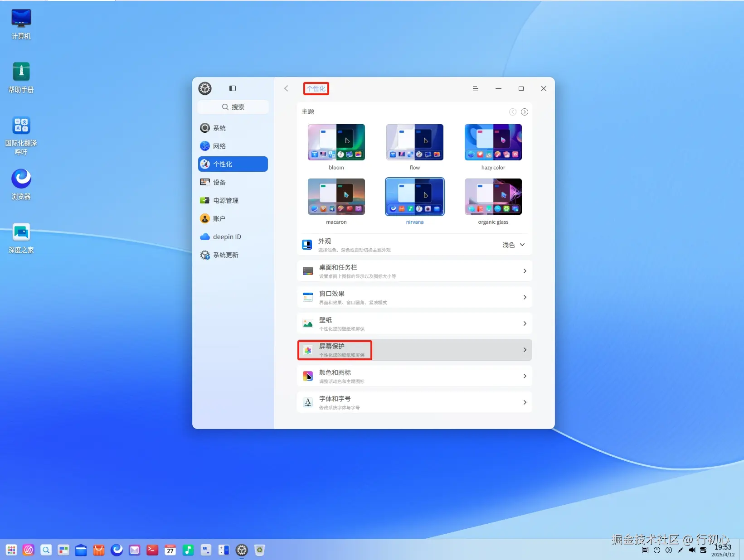Screen dimensions: 744x560
Task: Open the volume control in the tray
Action: click(x=692, y=550)
